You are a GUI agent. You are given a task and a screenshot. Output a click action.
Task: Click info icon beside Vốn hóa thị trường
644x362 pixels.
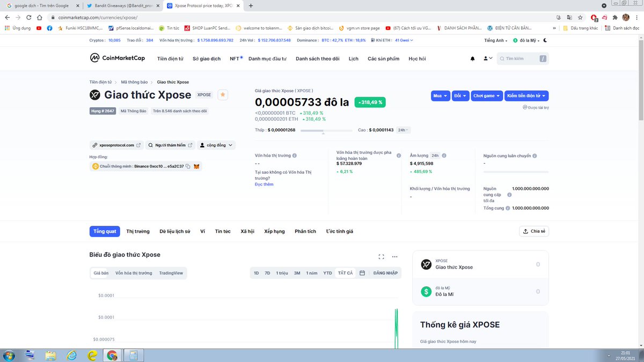295,156
